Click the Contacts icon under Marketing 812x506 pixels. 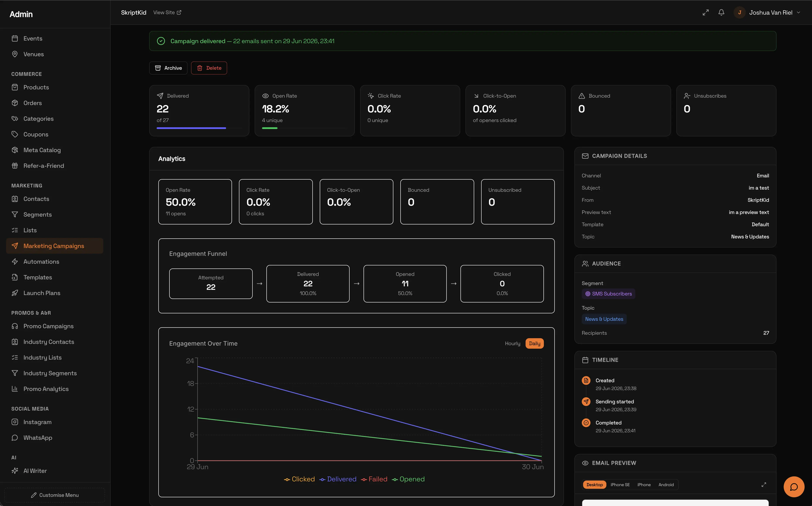(15, 199)
